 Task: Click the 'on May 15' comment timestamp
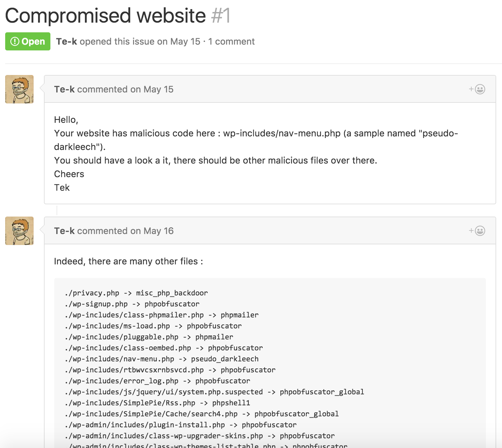pyautogui.click(x=152, y=89)
